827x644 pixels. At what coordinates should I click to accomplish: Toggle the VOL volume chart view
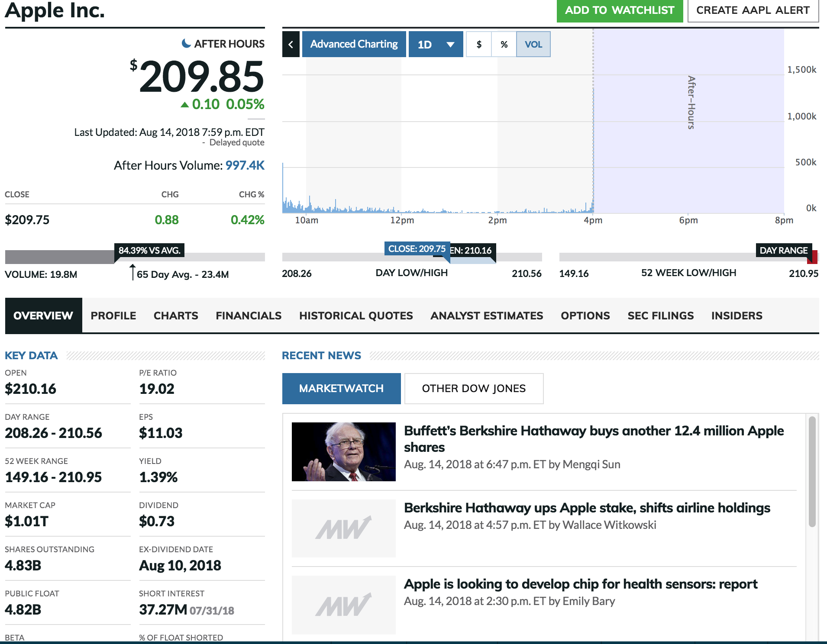point(533,44)
